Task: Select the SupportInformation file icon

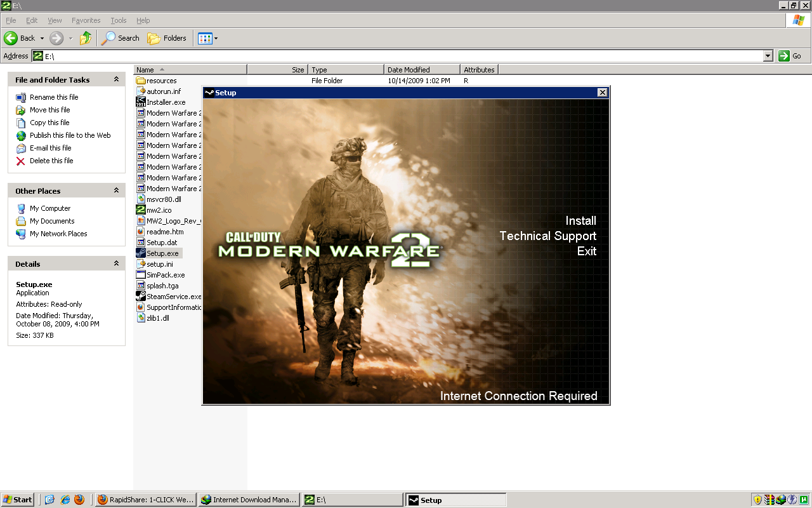Action: pyautogui.click(x=141, y=307)
